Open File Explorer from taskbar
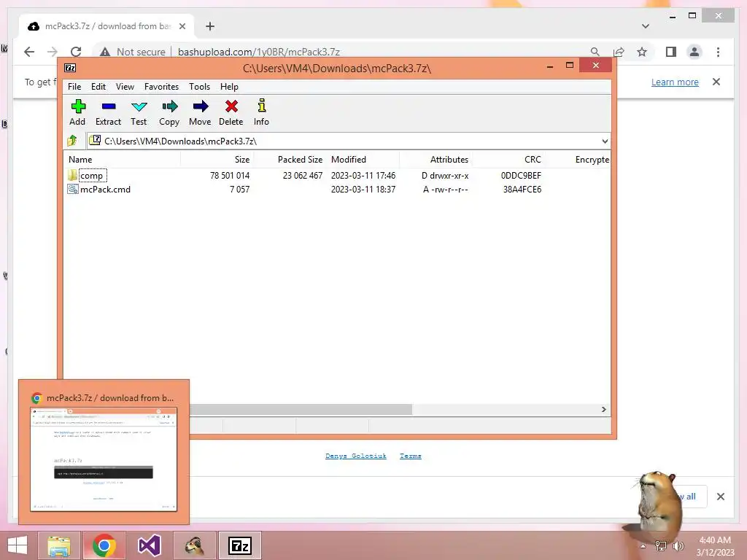Image resolution: width=747 pixels, height=560 pixels. tap(59, 545)
